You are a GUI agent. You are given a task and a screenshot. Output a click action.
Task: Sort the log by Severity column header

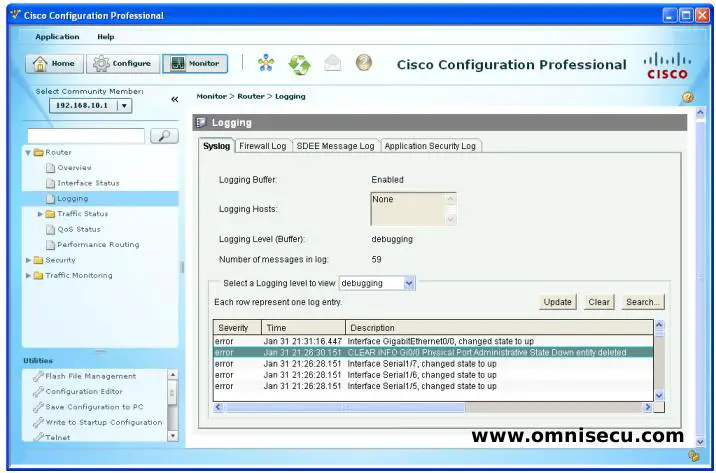(x=237, y=328)
